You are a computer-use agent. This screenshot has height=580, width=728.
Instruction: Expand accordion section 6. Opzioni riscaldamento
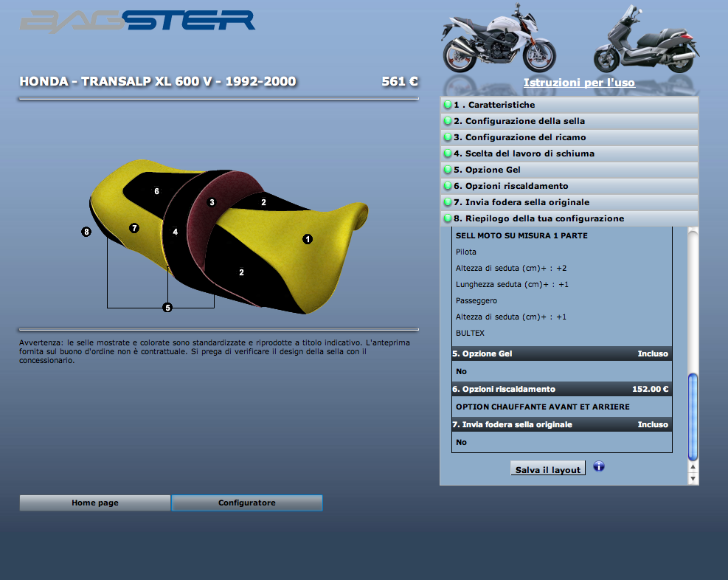pyautogui.click(x=569, y=186)
